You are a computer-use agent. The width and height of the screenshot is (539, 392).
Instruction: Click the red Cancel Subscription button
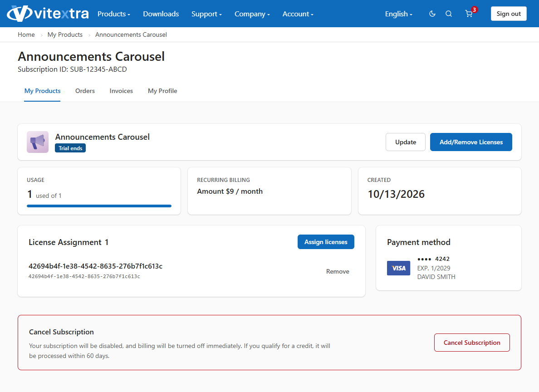472,343
